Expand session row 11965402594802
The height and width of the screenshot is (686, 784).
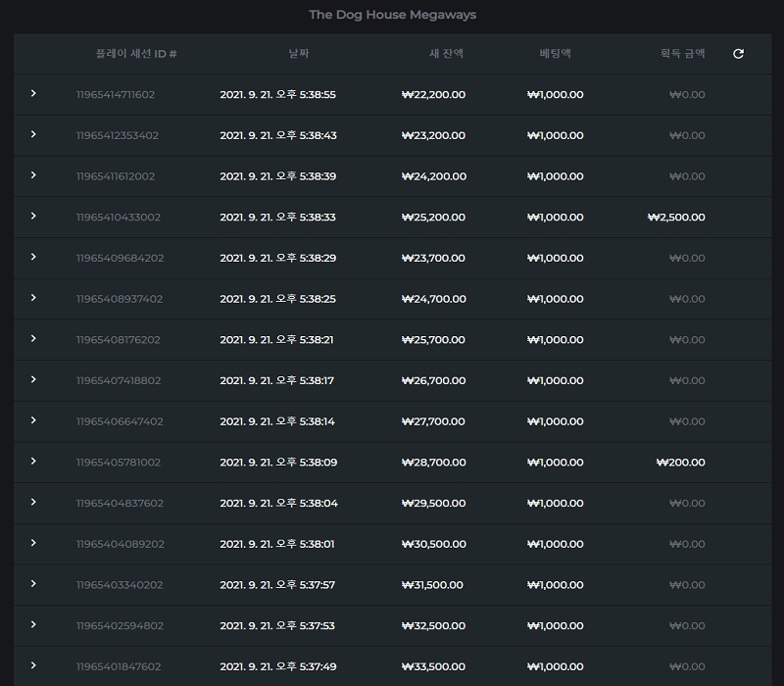click(x=33, y=624)
